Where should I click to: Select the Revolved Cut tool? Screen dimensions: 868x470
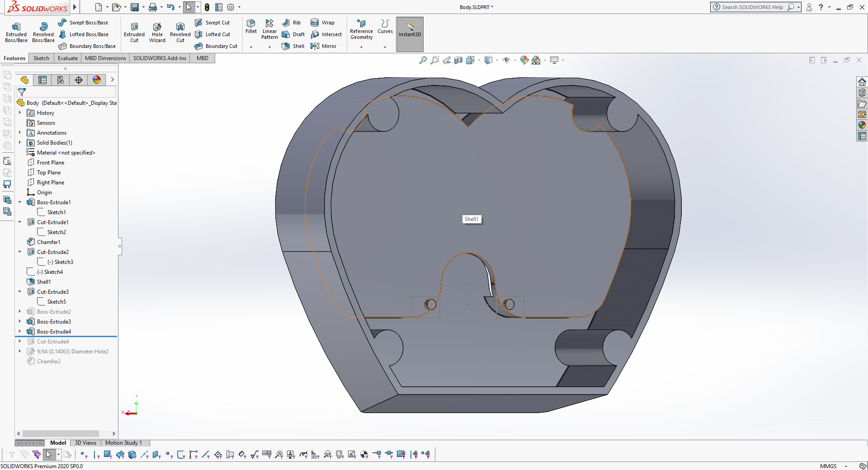point(180,32)
